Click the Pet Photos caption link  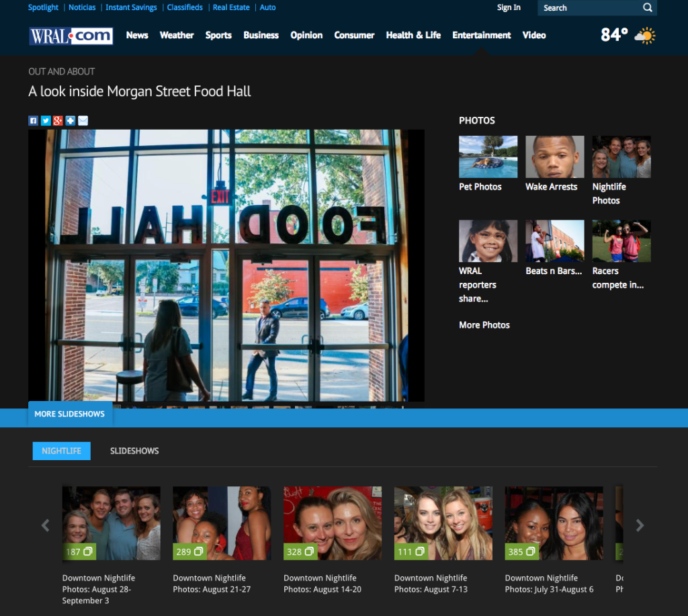click(x=480, y=187)
